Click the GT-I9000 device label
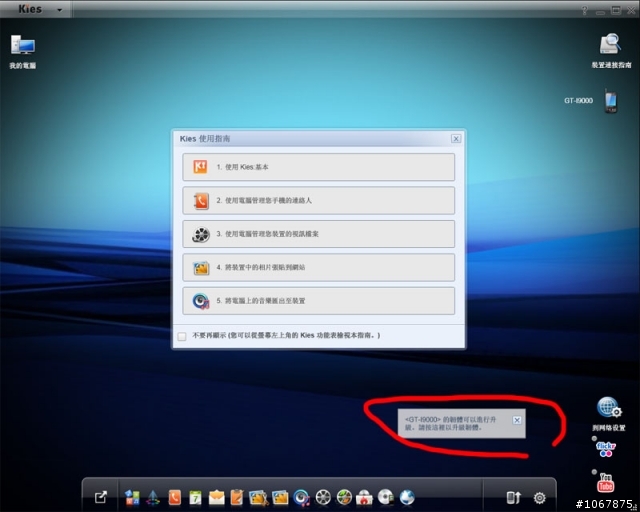The height and width of the screenshot is (512, 640). (x=578, y=101)
